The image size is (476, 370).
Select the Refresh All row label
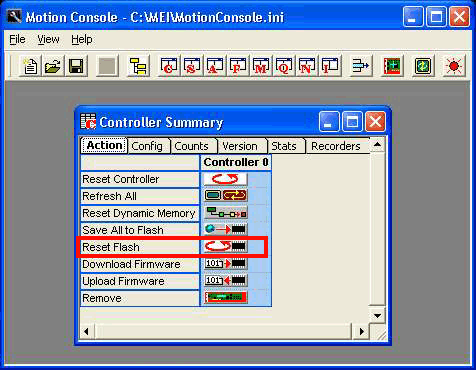[x=140, y=196]
